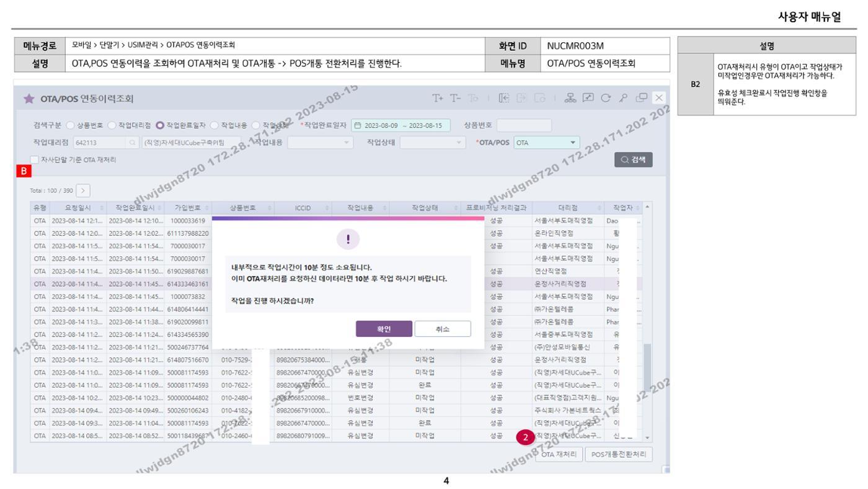Screen dimensions: 868x489
Task: Open calendar icon in 작업완료일자 date field
Action: (357, 125)
